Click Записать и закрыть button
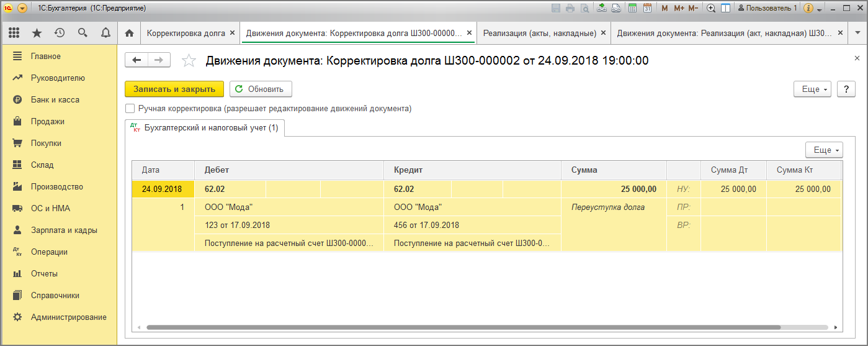Viewport: 868px width, 346px height. click(x=174, y=89)
